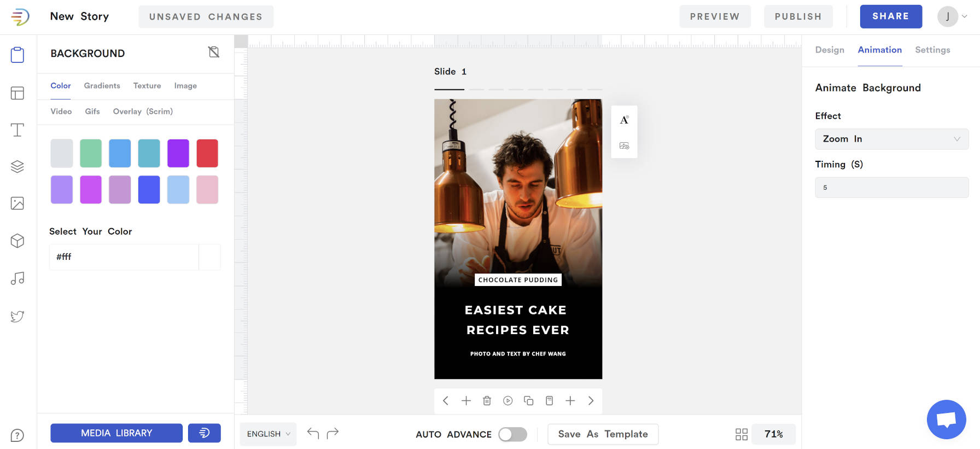Play slide preview with play icon
Viewport: 980px width, 449px height.
508,401
